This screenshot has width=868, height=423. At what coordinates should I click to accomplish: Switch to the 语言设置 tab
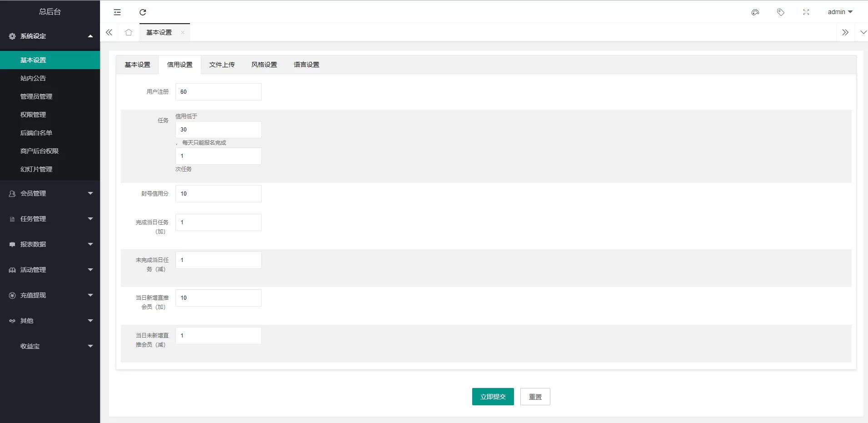point(306,65)
